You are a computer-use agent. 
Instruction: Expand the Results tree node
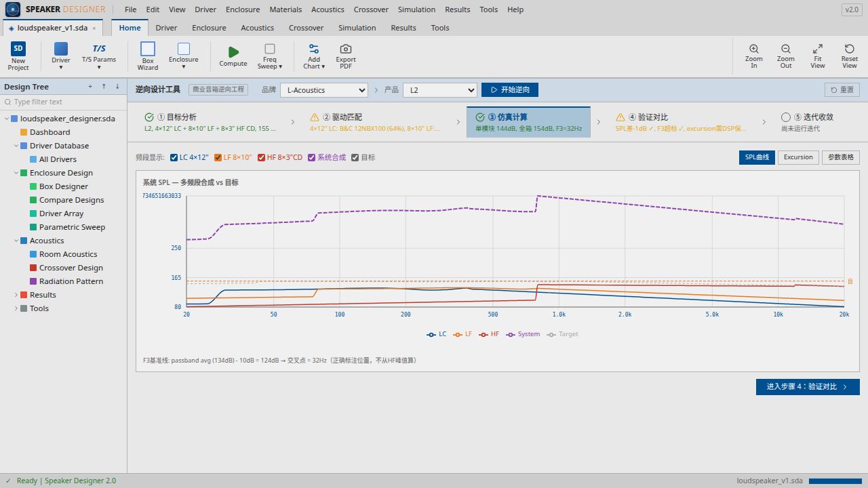[x=16, y=295]
